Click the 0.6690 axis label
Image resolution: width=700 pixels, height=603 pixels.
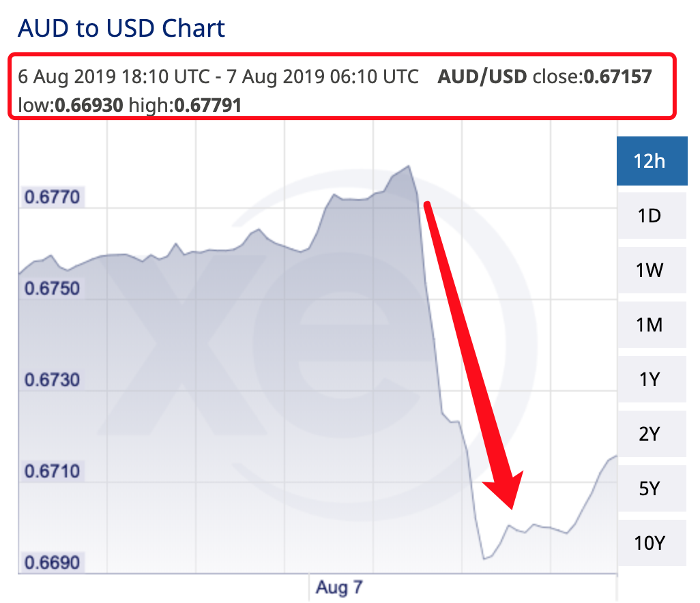point(53,563)
